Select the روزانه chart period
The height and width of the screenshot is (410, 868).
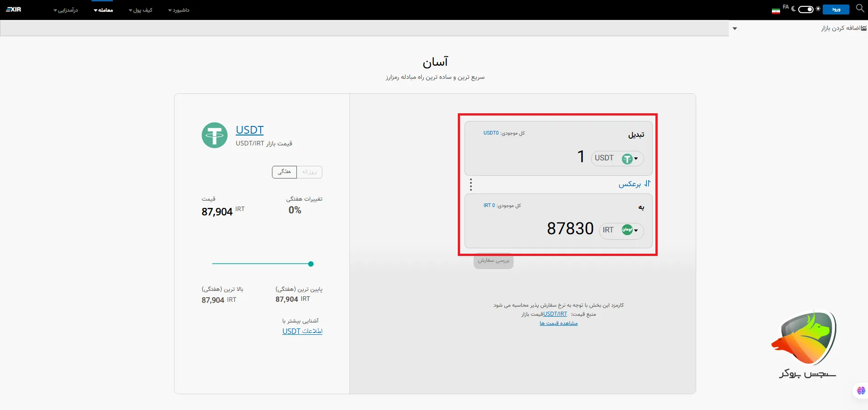point(310,172)
